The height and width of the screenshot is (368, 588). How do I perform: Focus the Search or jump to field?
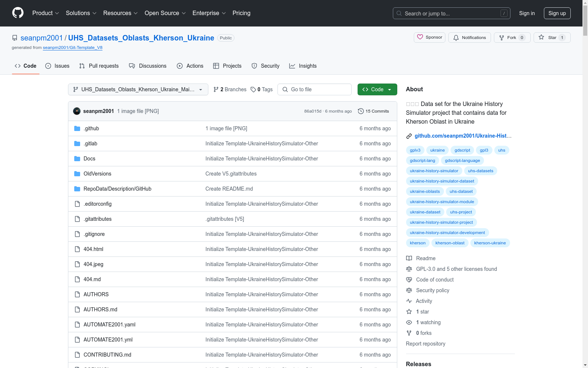[x=452, y=13]
